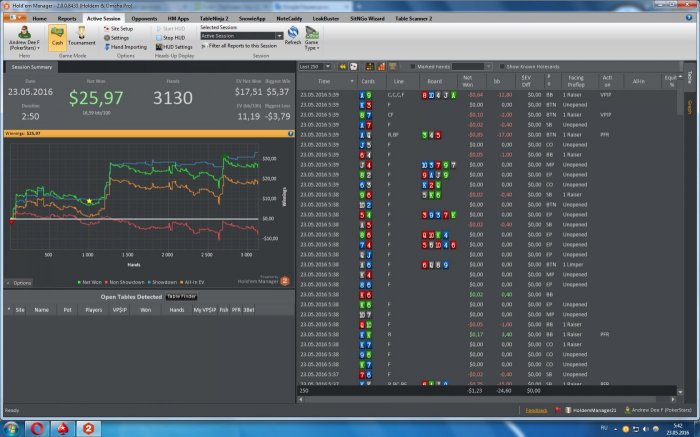Enable the Show Known Holecards checkbox
The image size is (700, 437).
(502, 66)
